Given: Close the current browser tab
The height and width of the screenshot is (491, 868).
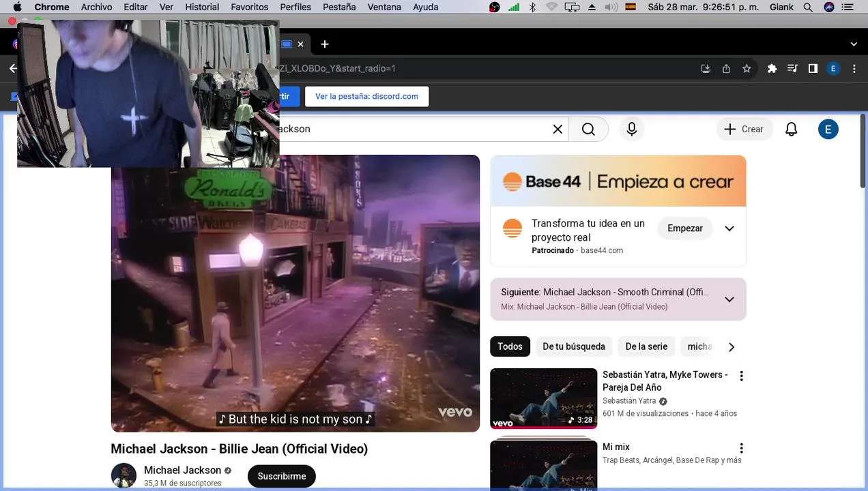Looking at the screenshot, I should [300, 44].
